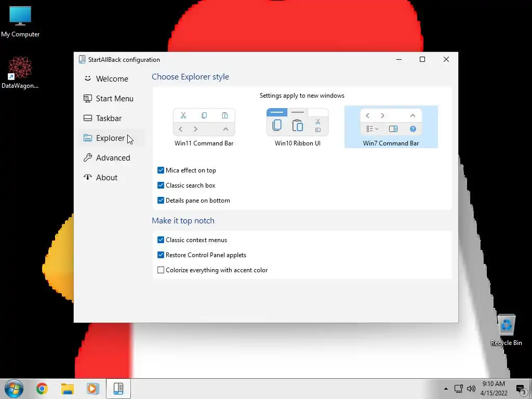Open the My Computer desktop icon
Viewport: 532px width, 399px height.
tap(20, 21)
